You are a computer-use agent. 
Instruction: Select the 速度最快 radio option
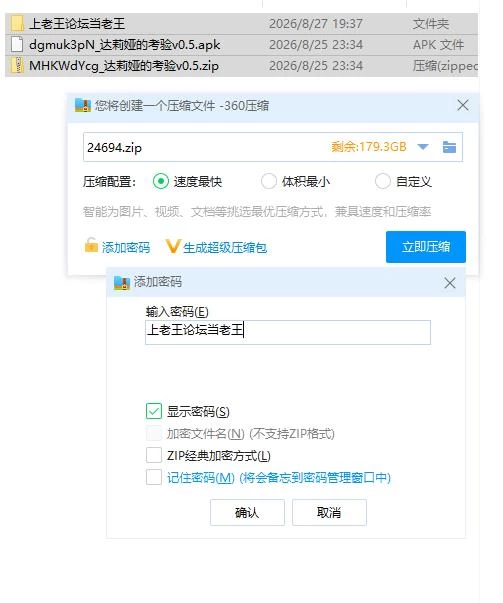pos(161,181)
